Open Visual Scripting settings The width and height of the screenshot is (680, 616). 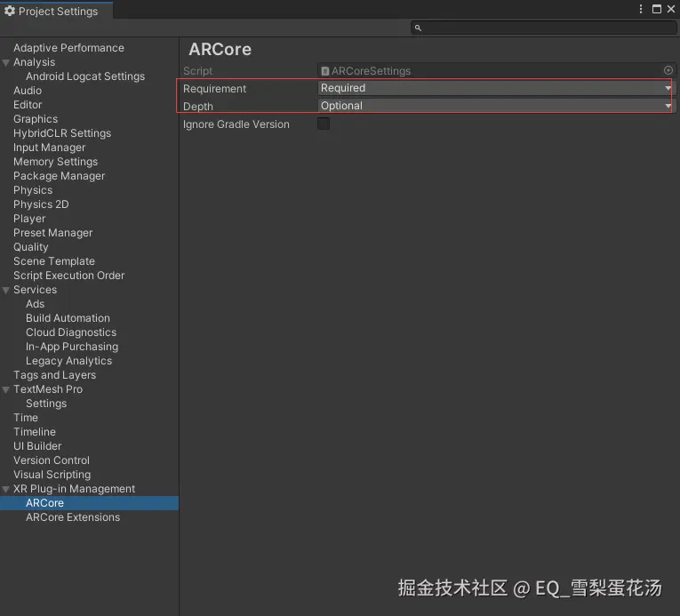click(x=52, y=475)
